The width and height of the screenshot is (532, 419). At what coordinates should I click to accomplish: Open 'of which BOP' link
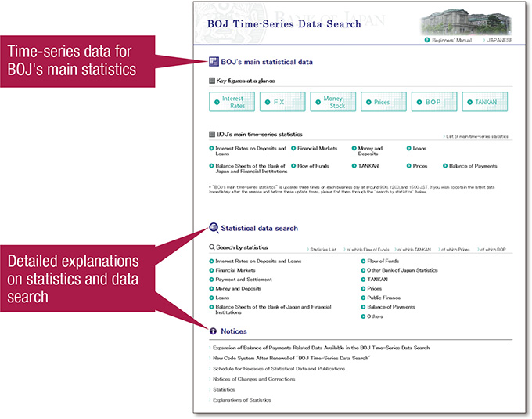(x=491, y=250)
